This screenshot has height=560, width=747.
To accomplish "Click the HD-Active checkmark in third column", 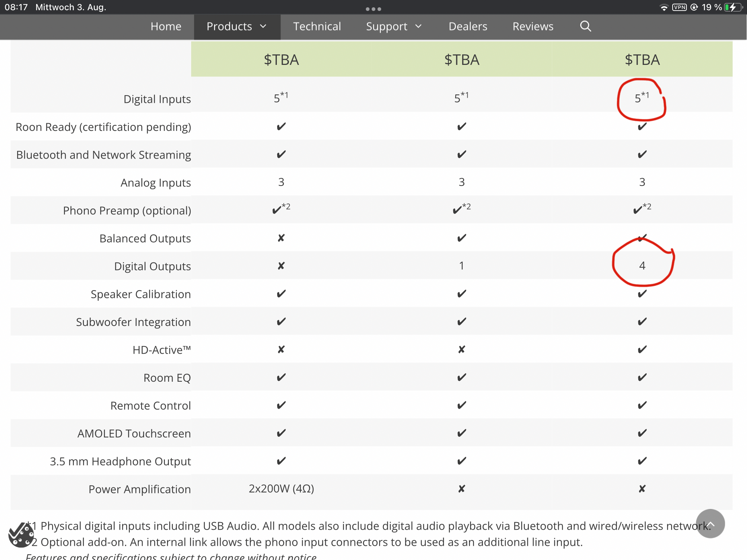I will pyautogui.click(x=642, y=349).
